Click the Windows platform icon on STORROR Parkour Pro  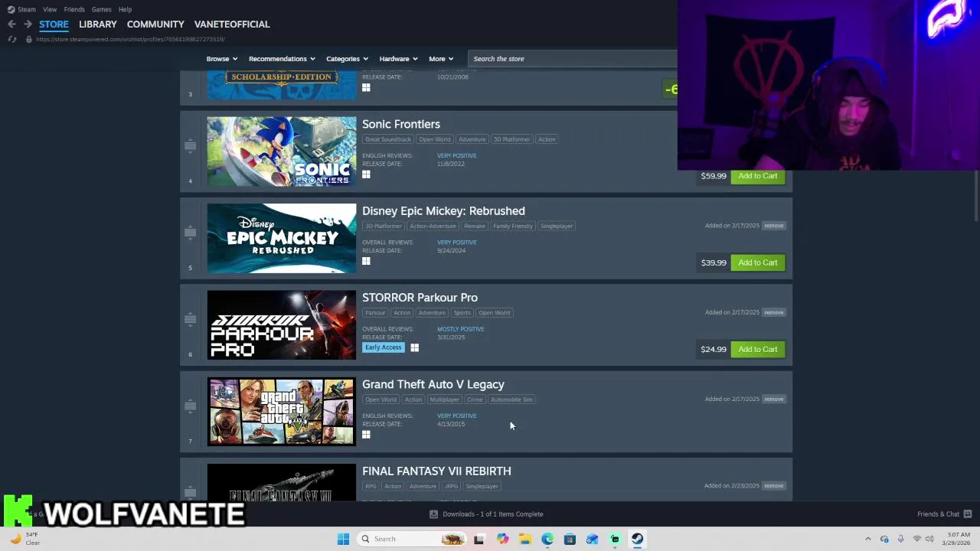click(414, 347)
